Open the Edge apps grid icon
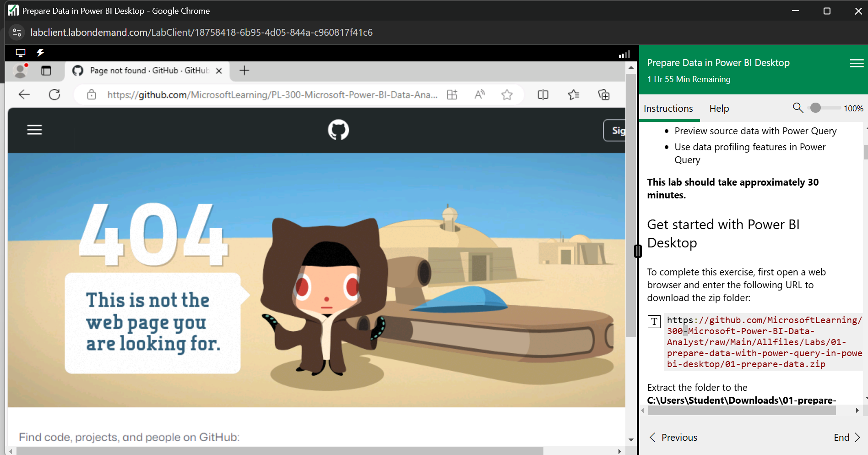Screen dimensions: 868x455 point(452,94)
